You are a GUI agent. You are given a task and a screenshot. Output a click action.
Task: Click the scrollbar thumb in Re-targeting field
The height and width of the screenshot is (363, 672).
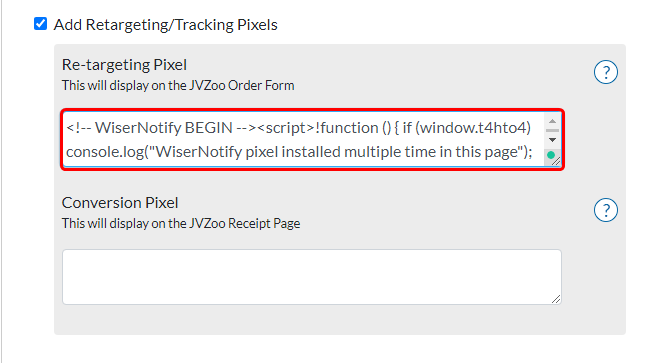(552, 130)
